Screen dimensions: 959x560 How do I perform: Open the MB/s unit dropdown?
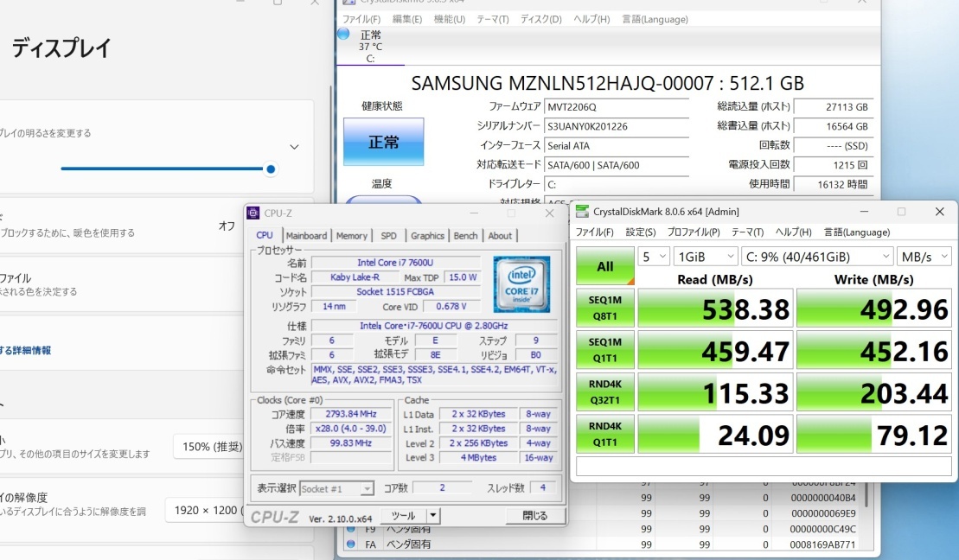(920, 257)
